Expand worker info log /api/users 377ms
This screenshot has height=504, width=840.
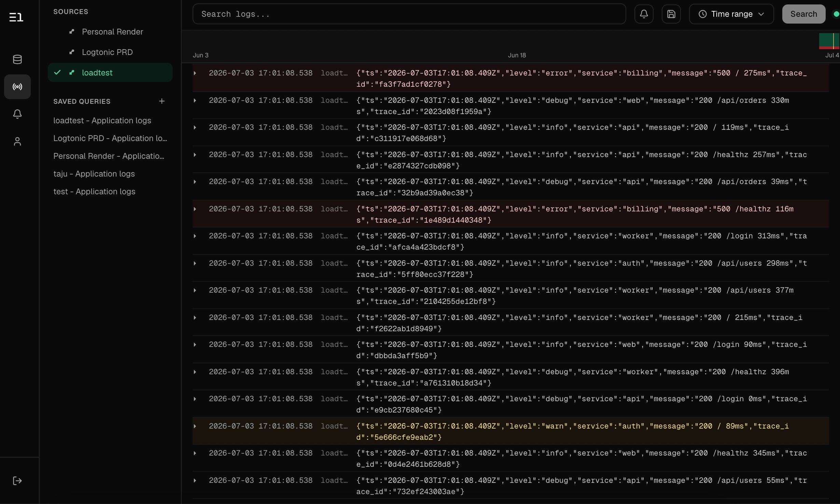195,290
